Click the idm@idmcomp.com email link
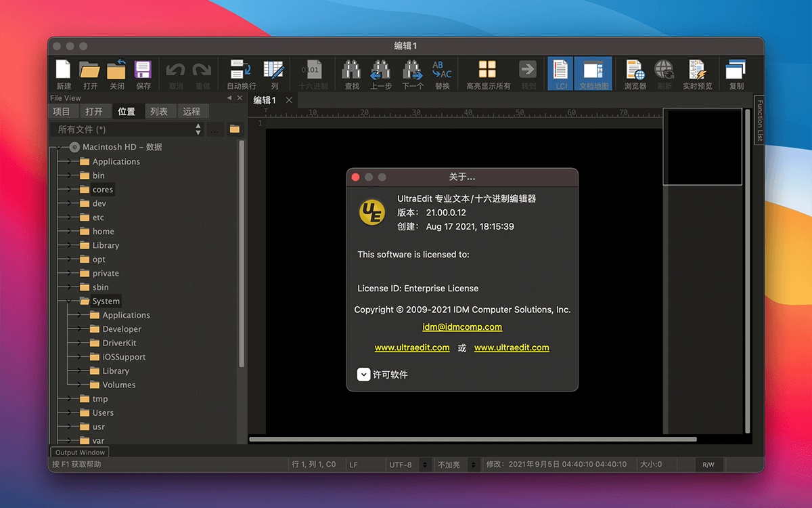 point(461,326)
